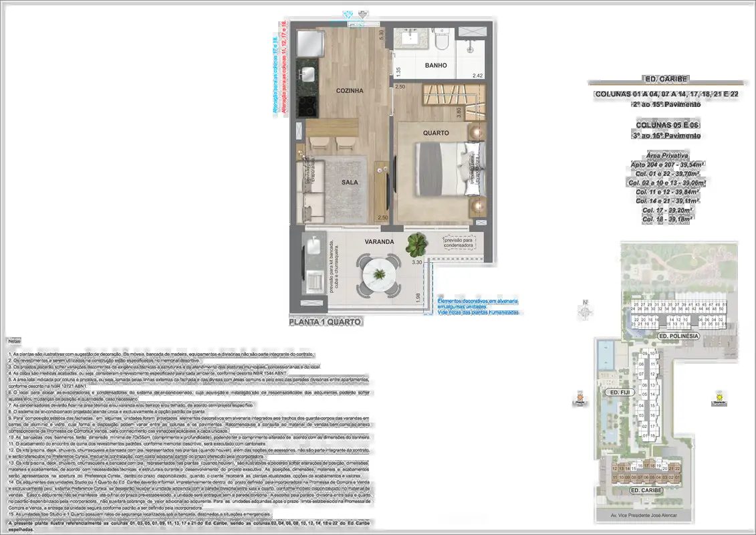This screenshot has height=535, width=756.
Task: Click the garden park on the site map
Action: [678, 269]
